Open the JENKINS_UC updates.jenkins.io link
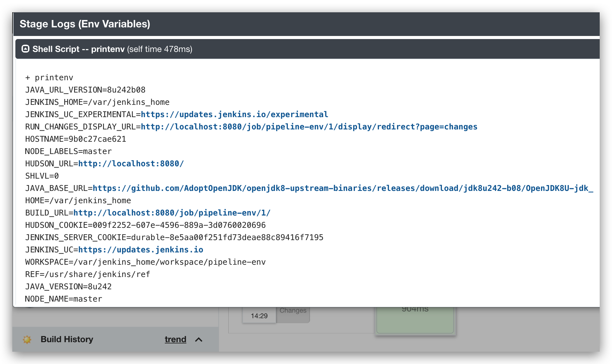 pyautogui.click(x=141, y=250)
